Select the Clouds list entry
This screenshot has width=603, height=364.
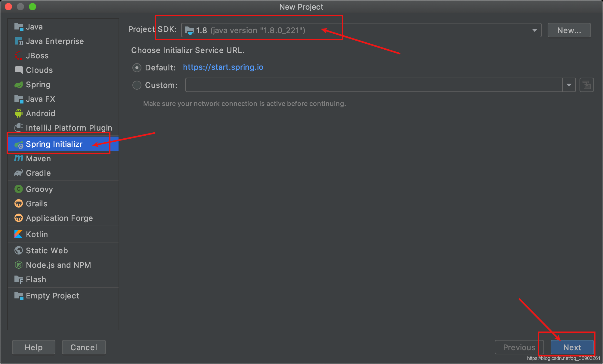coord(63,70)
